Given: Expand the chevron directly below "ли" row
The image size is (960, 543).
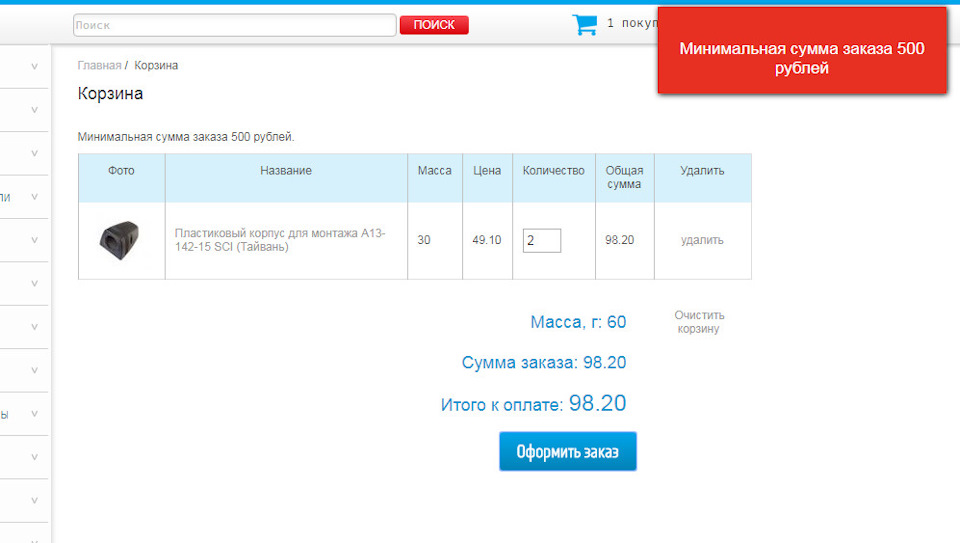Looking at the screenshot, I should (x=34, y=240).
